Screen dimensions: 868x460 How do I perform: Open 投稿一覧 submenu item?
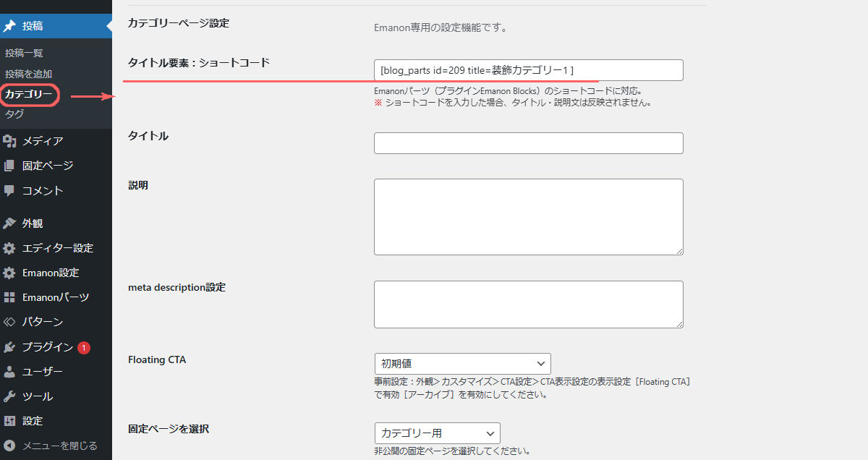(24, 53)
